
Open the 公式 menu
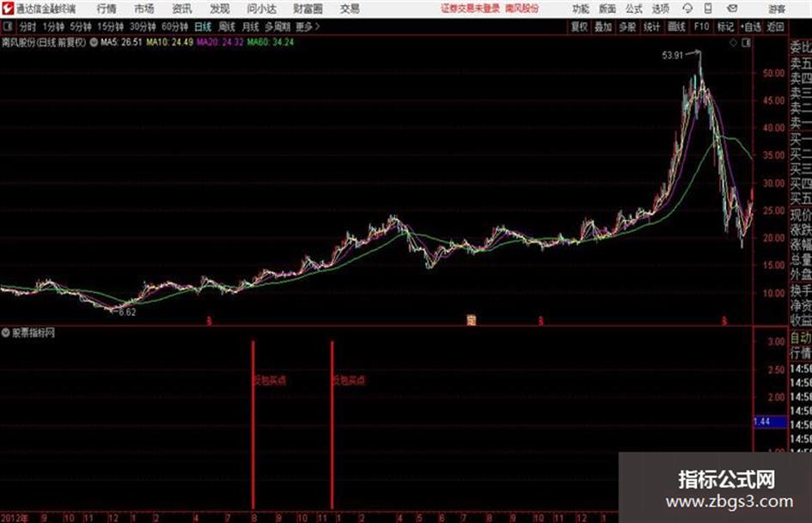coord(634,9)
